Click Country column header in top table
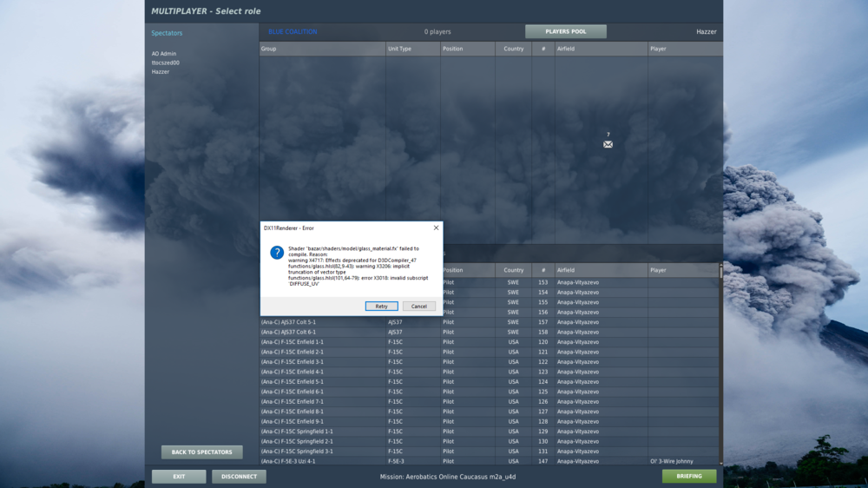This screenshot has height=488, width=868. [x=513, y=49]
